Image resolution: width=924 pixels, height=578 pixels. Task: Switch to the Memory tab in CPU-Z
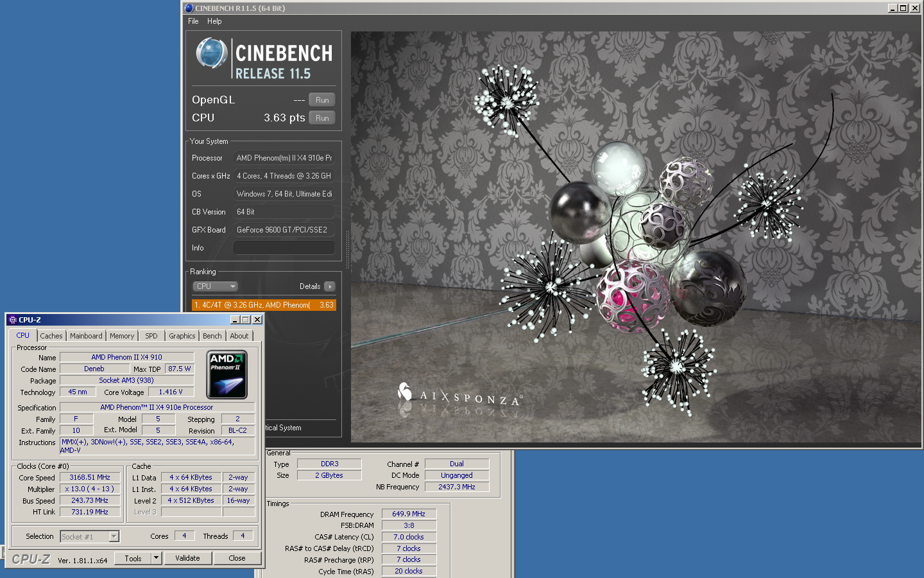(x=122, y=336)
